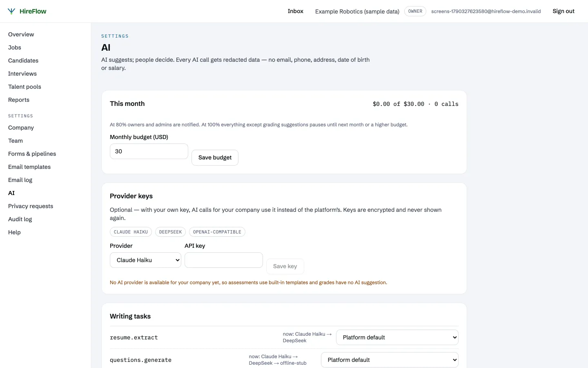
Task: Click the questions.generate task name
Action: [x=140, y=360]
